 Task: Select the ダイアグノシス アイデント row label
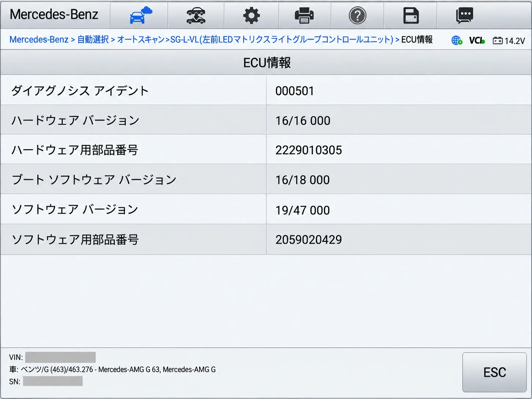(x=80, y=91)
